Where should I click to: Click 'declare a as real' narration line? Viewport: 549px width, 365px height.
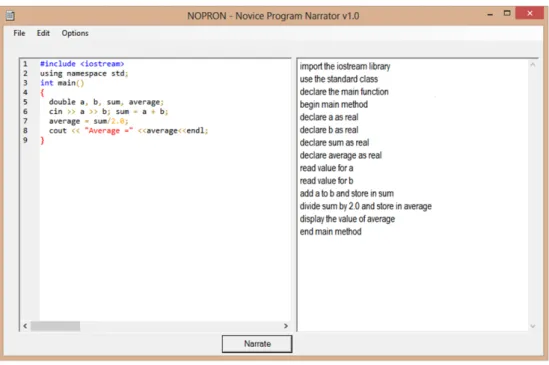click(x=329, y=117)
